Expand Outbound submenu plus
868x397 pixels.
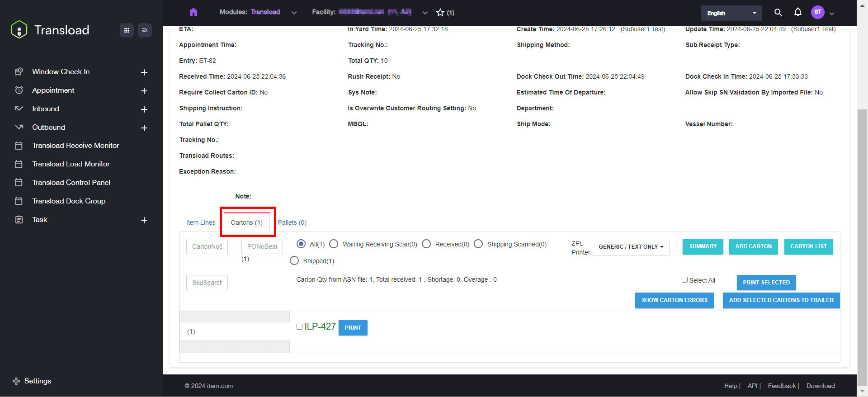click(144, 128)
